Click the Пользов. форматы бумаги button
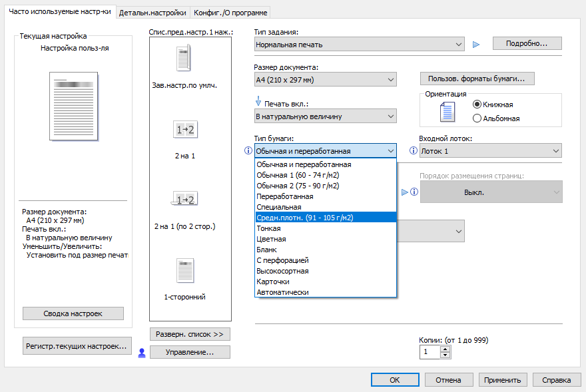The height and width of the screenshot is (392, 586). pyautogui.click(x=477, y=79)
